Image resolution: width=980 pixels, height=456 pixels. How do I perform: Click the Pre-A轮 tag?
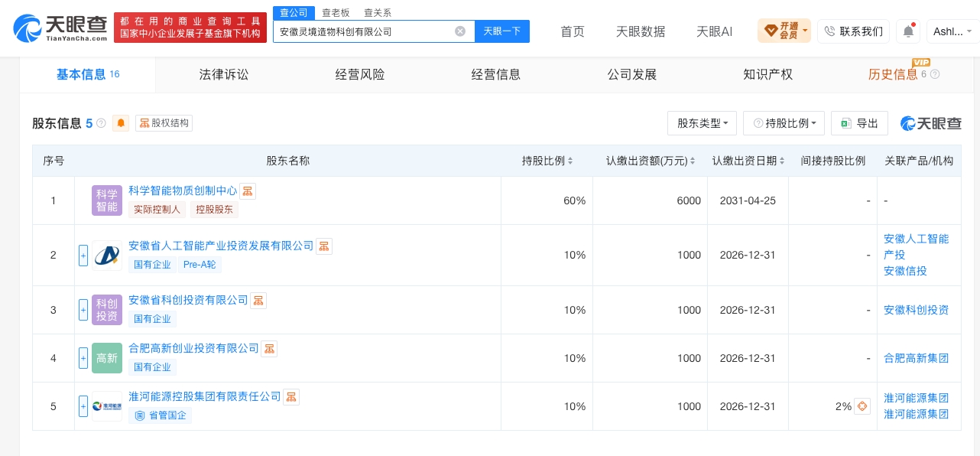point(199,265)
